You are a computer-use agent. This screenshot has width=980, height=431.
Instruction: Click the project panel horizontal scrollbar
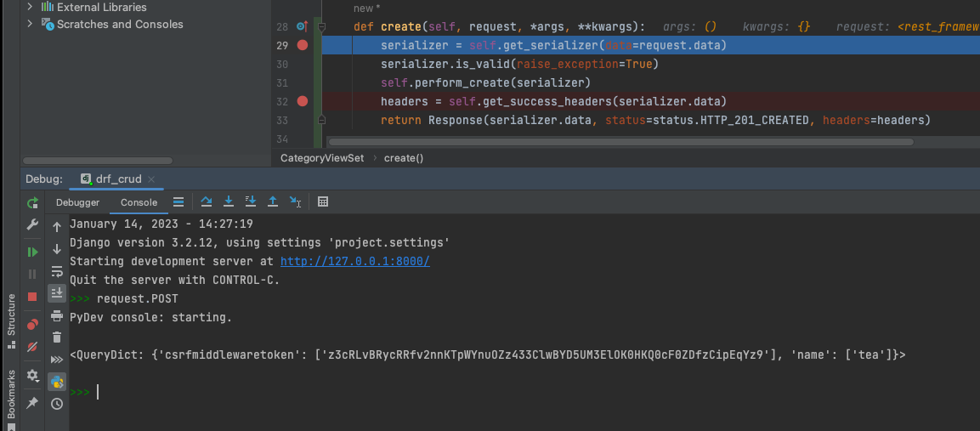[x=98, y=161]
